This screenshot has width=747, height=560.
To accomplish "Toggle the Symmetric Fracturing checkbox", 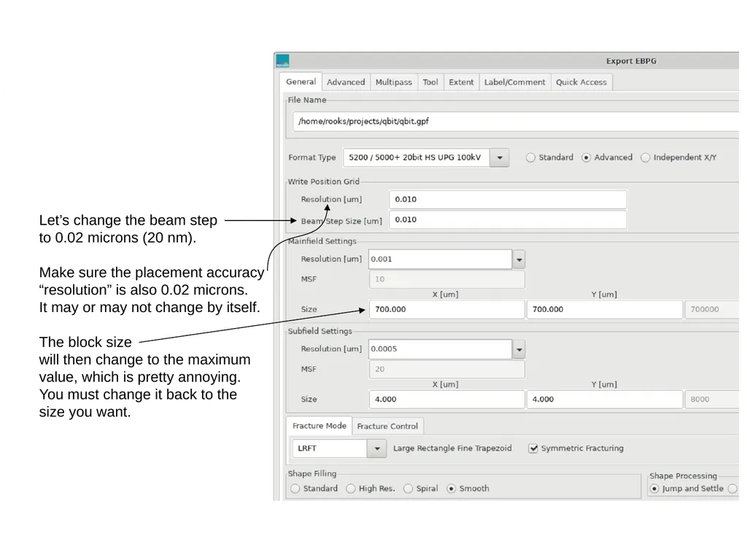I will point(533,448).
